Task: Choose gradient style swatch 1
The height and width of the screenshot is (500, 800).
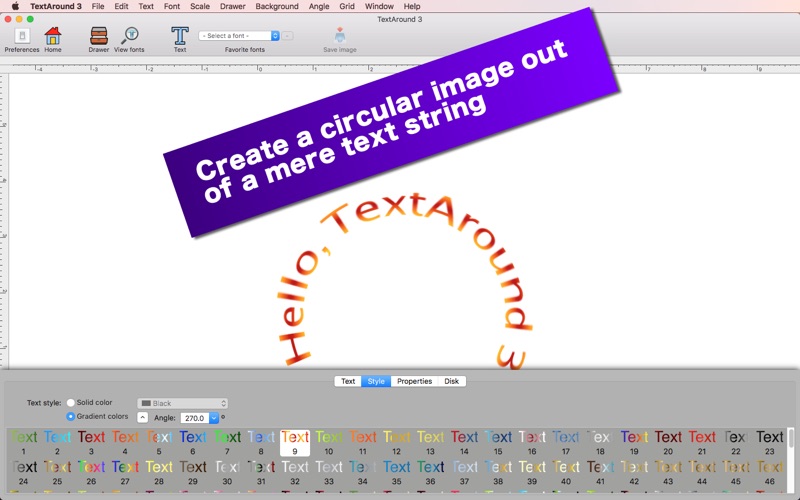Action: (x=23, y=442)
